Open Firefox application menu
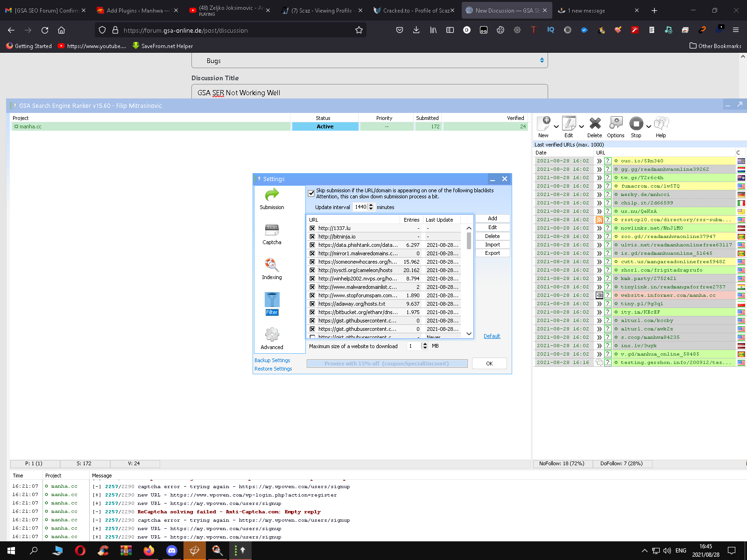Viewport: 747px width, 560px height. (x=736, y=30)
